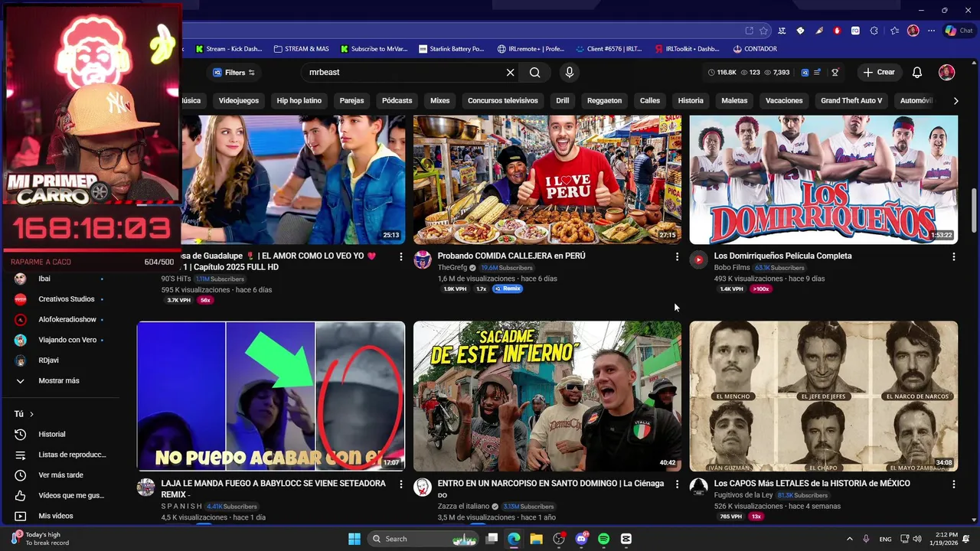Open the vidIQ Filters dropdown
980x551 pixels.
click(234, 73)
